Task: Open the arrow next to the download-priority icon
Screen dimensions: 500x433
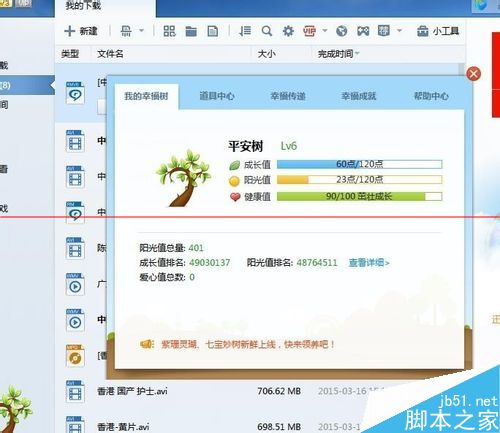Action: pos(141,31)
